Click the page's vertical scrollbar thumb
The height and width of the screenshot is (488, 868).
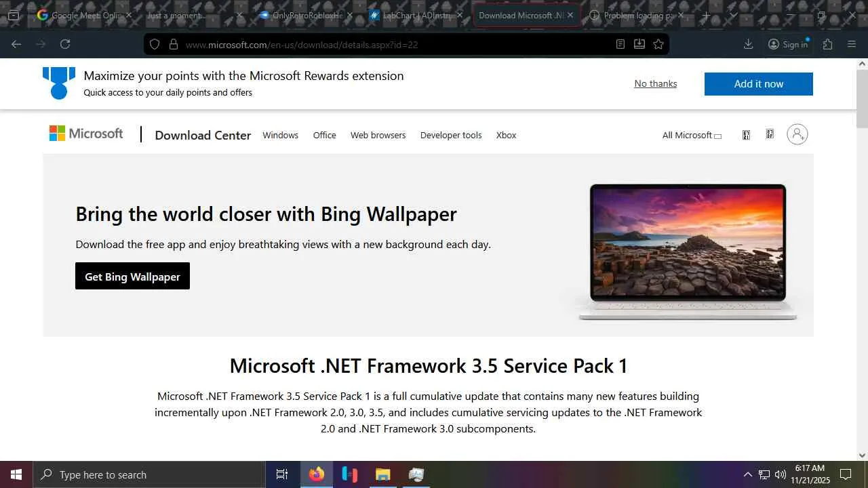pyautogui.click(x=863, y=98)
